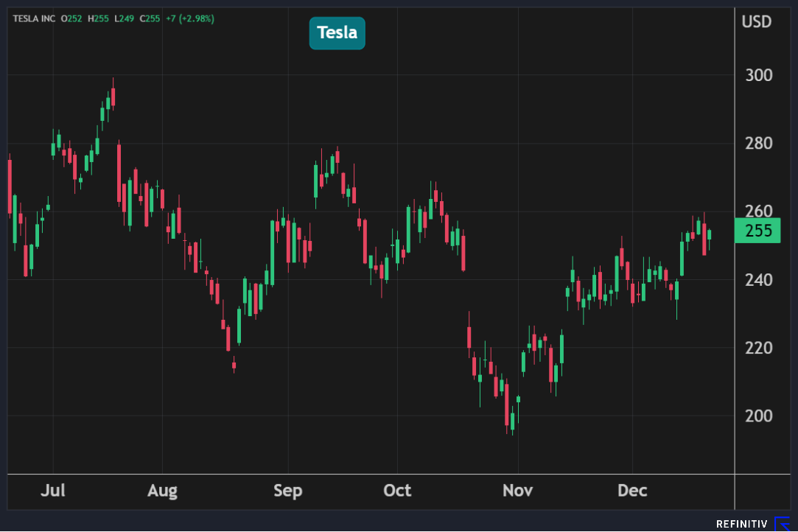
Task: Click the Refinitiv arrow logo icon
Action: click(x=782, y=523)
